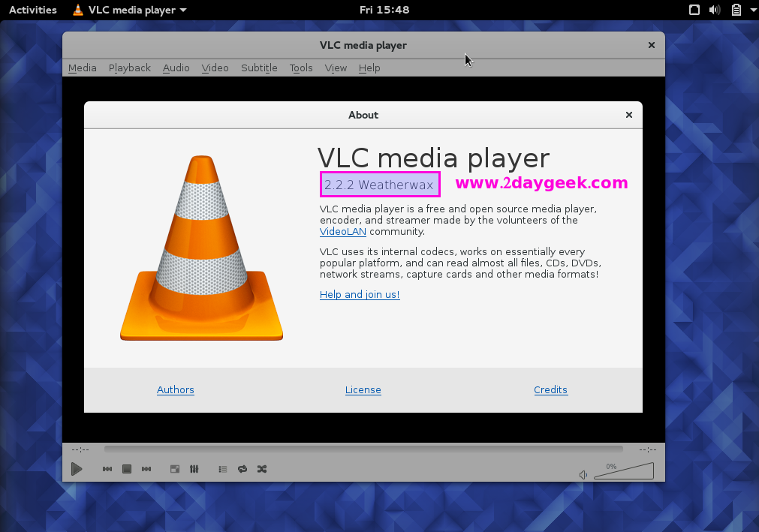
Task: Click the remaining time label on the right
Action: [x=648, y=449]
